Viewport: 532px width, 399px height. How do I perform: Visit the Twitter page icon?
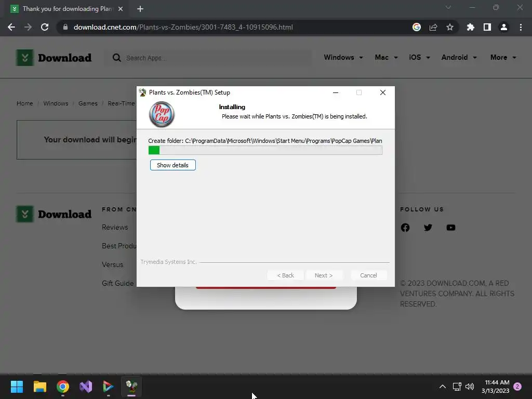428,228
